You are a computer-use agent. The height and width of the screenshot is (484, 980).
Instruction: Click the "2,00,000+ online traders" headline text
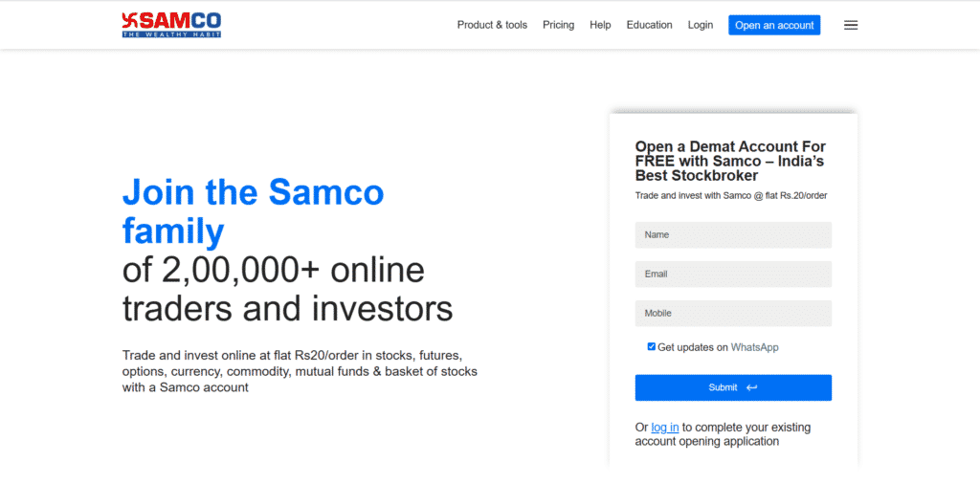[287, 290]
